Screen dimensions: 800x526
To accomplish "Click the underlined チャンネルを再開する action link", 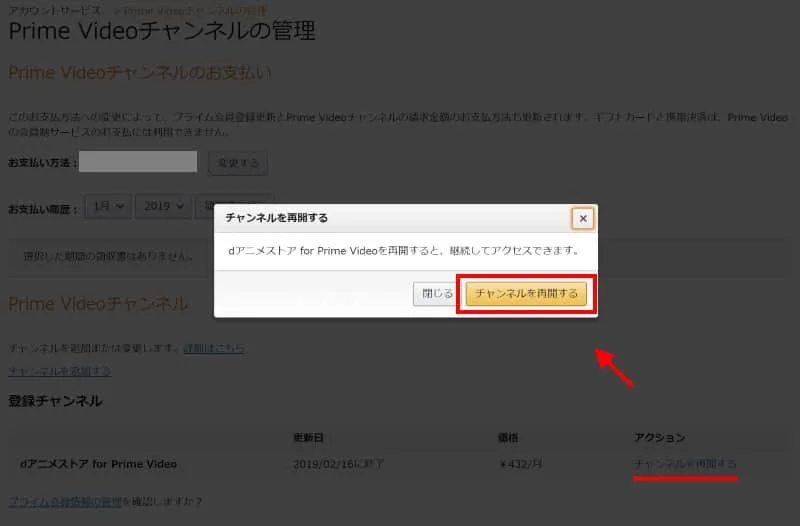I will pyautogui.click(x=686, y=464).
